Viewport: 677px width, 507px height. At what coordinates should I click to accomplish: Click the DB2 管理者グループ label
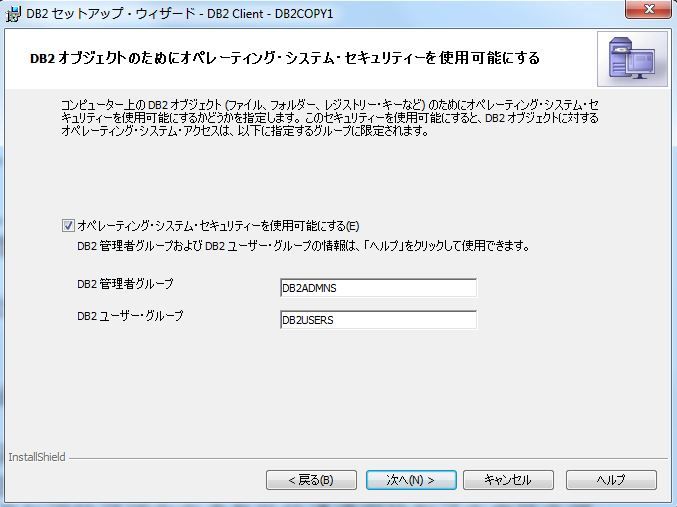click(x=125, y=284)
